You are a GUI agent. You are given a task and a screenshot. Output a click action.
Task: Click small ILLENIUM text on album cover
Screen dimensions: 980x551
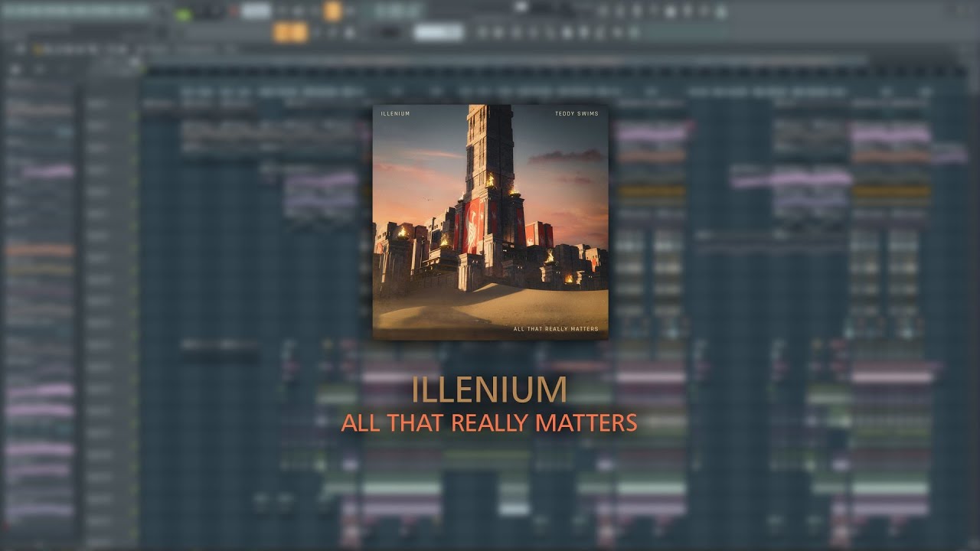click(x=395, y=114)
